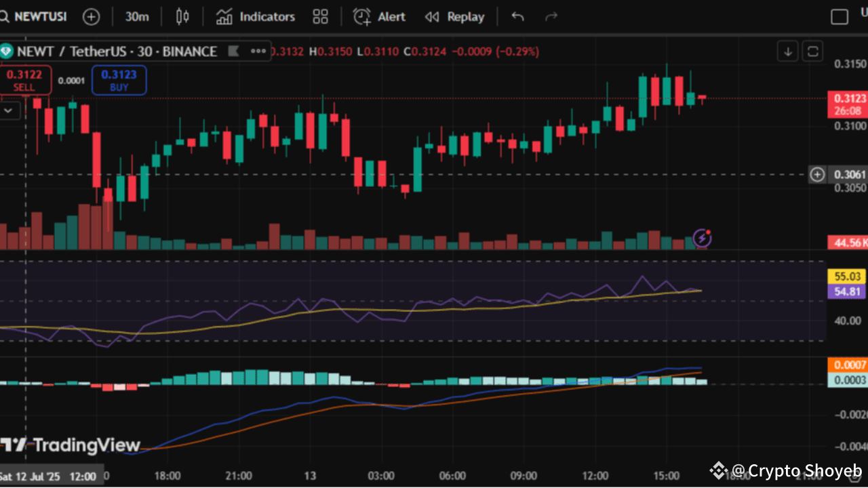Viewport: 868px width, 488px height.
Task: Click the Sat 12 Jul '25 12:00 time label
Action: coord(52,476)
